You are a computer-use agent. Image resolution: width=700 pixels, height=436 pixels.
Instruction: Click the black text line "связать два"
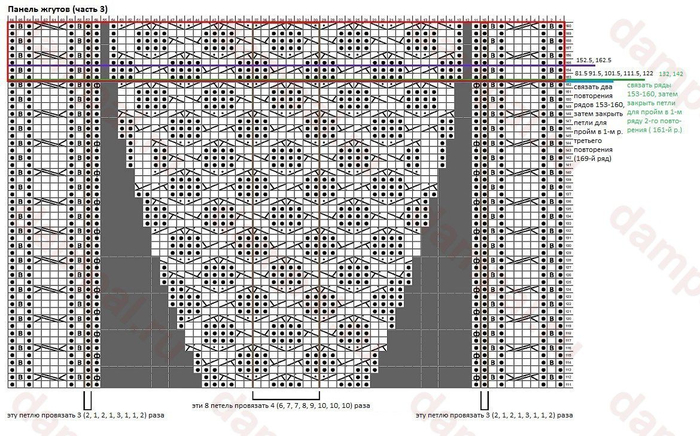pos(592,87)
